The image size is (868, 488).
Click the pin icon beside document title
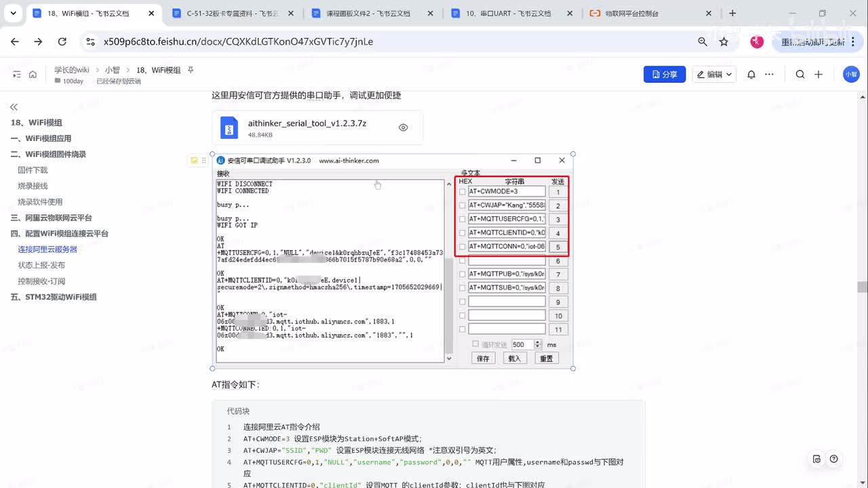click(191, 70)
